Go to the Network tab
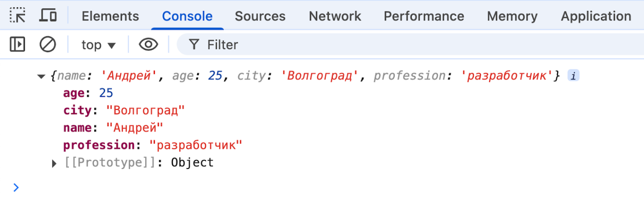Viewport: 644px width, 202px height. (335, 16)
